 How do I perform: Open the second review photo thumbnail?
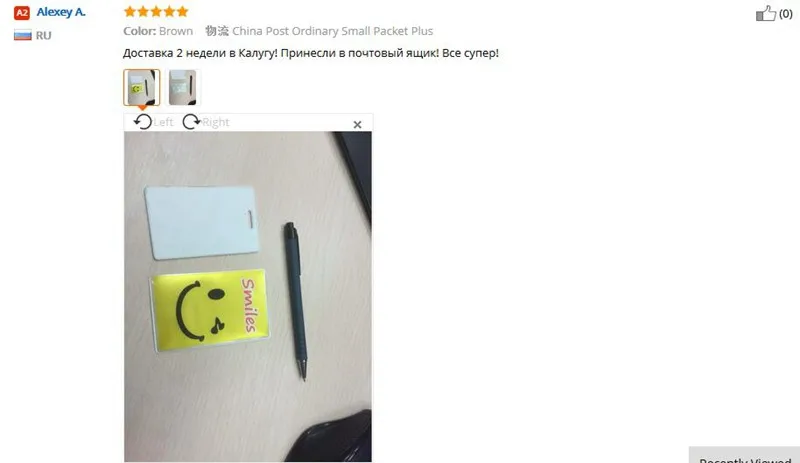pos(183,88)
